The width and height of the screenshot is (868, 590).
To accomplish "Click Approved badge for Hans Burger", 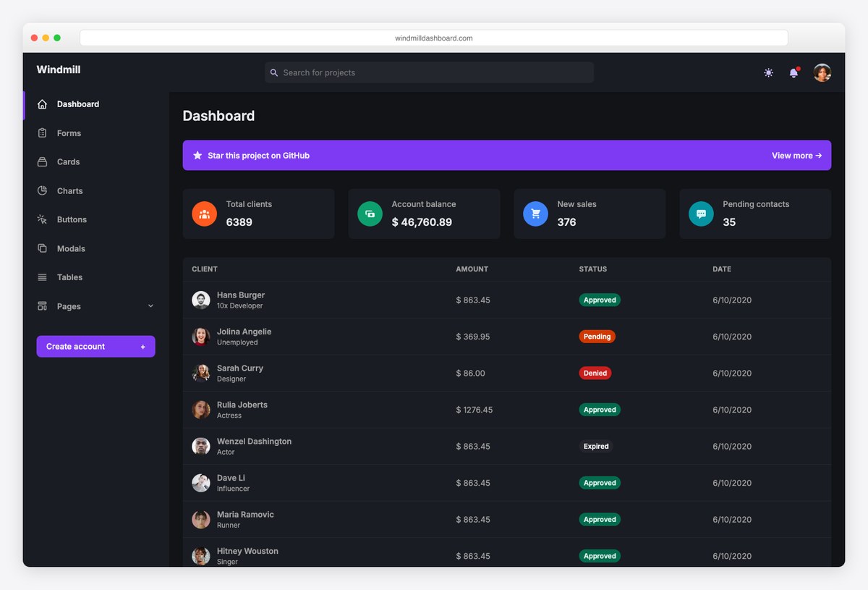I will [600, 300].
